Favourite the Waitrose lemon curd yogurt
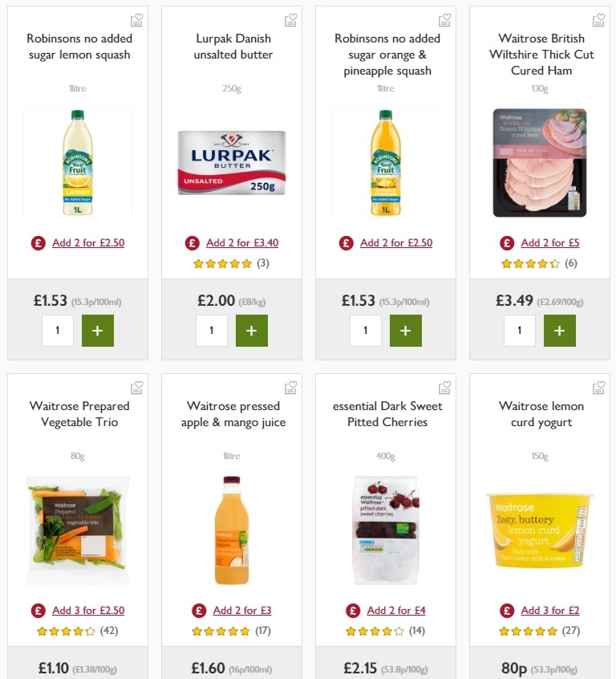 pyautogui.click(x=598, y=388)
